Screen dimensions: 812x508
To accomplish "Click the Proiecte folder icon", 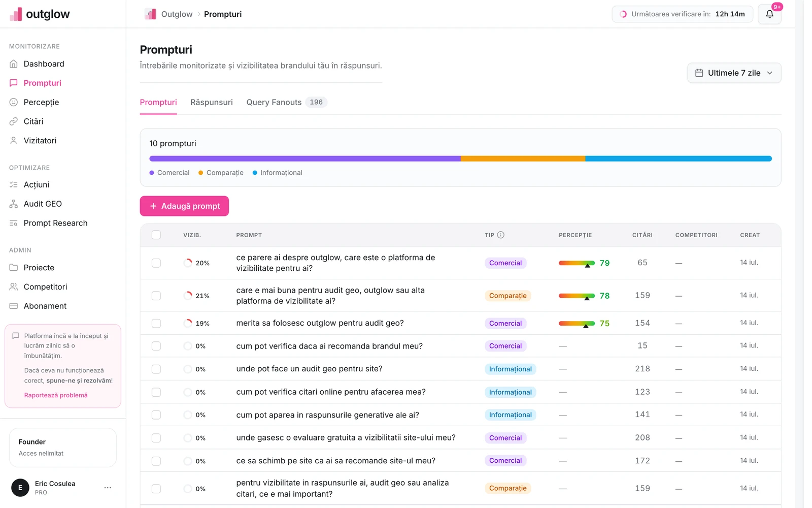I will tap(14, 268).
